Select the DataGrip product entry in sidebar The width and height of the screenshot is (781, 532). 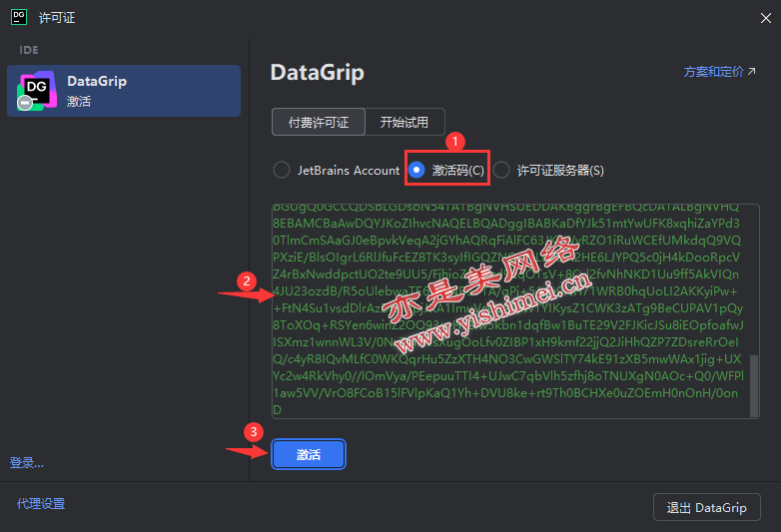(x=124, y=91)
